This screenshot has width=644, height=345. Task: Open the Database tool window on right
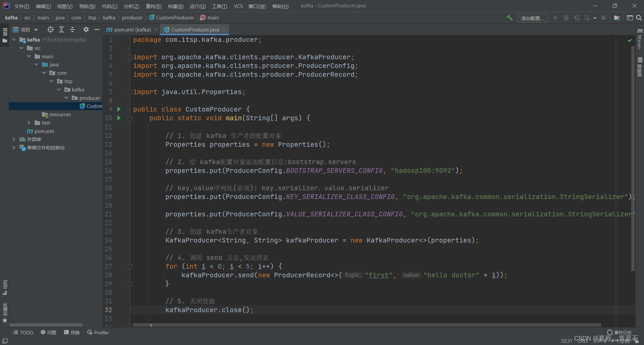[x=640, y=67]
